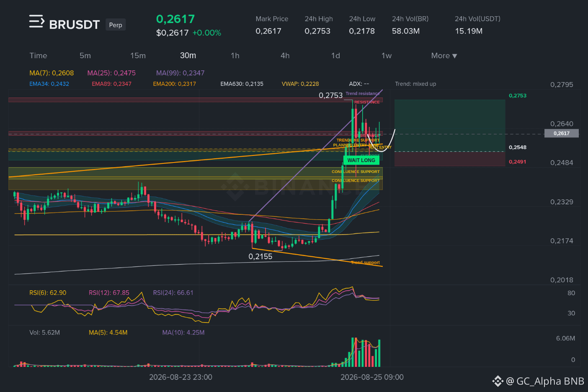Click the entry level 0,2548 label
The image size is (588, 392).
tap(518, 147)
